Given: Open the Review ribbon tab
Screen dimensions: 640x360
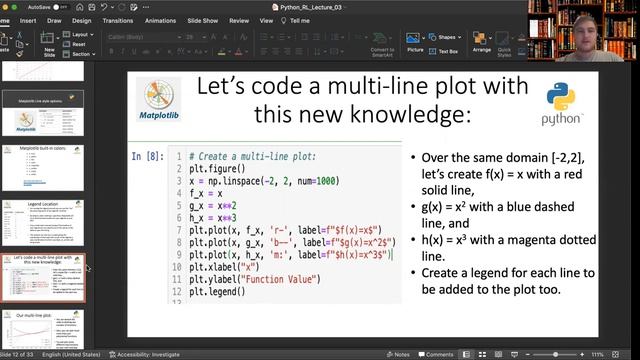Looking at the screenshot, I should (239, 21).
